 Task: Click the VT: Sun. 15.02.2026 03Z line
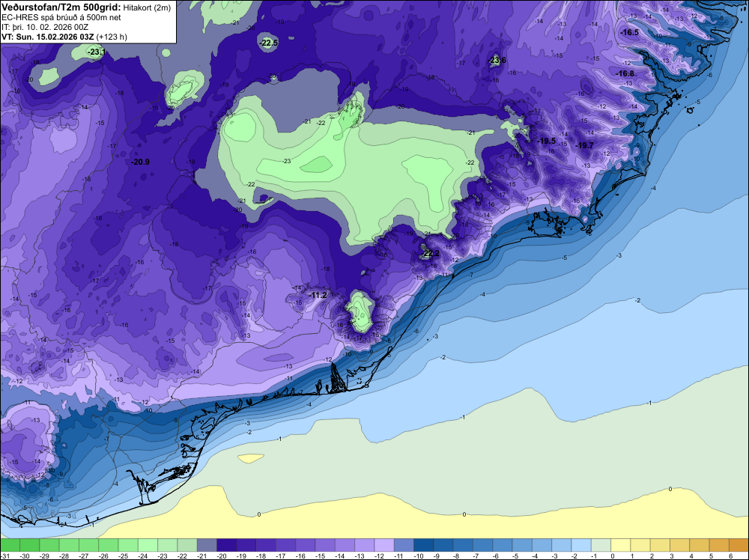(64, 37)
